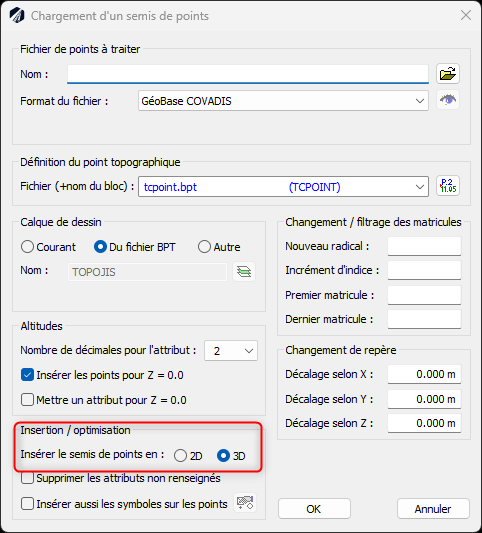This screenshot has height=533, width=482.
Task: Open the tcpoint.bpt block file dropdown
Action: tap(283, 187)
